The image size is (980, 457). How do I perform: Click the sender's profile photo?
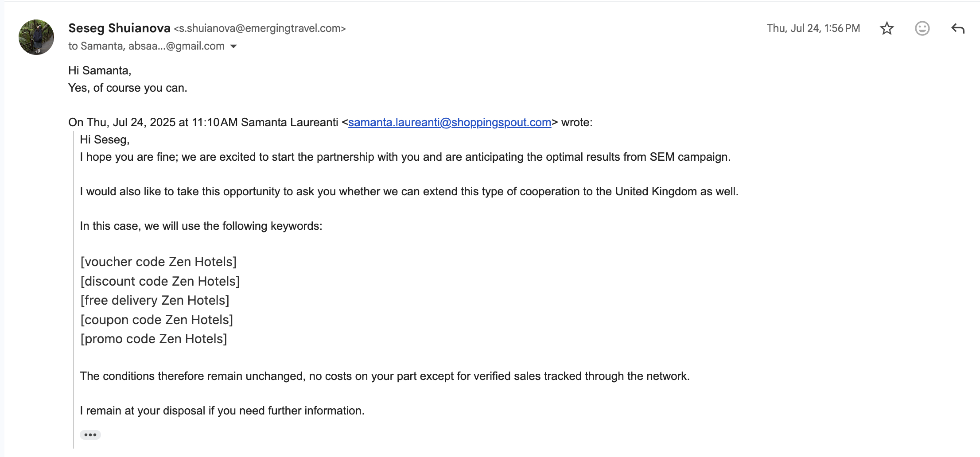[36, 37]
